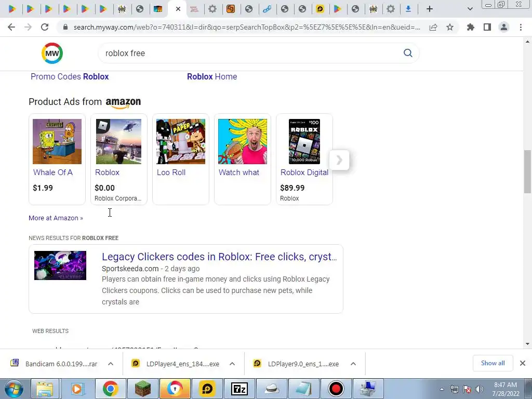Viewport: 532px width, 399px height.
Task: Switch to the pink-text icon tab
Action: 194,9
